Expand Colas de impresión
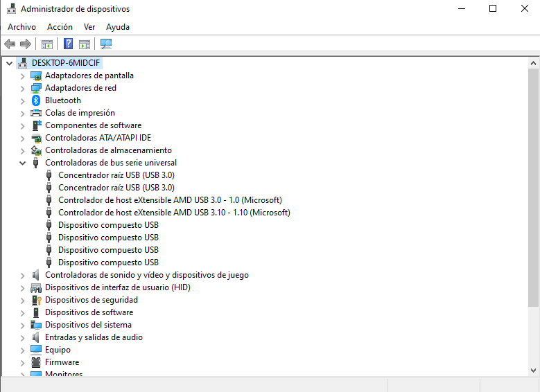The image size is (540, 392). [22, 113]
